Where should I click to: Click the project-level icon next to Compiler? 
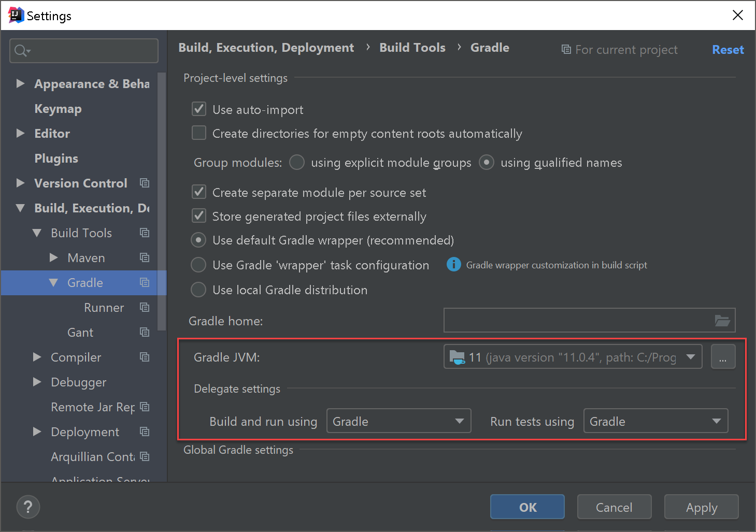(x=145, y=357)
